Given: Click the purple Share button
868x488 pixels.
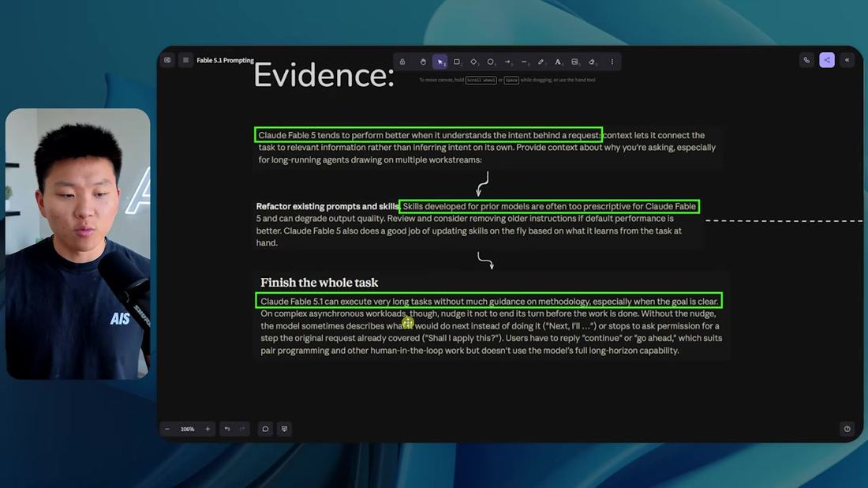Looking at the screenshot, I should [x=827, y=60].
